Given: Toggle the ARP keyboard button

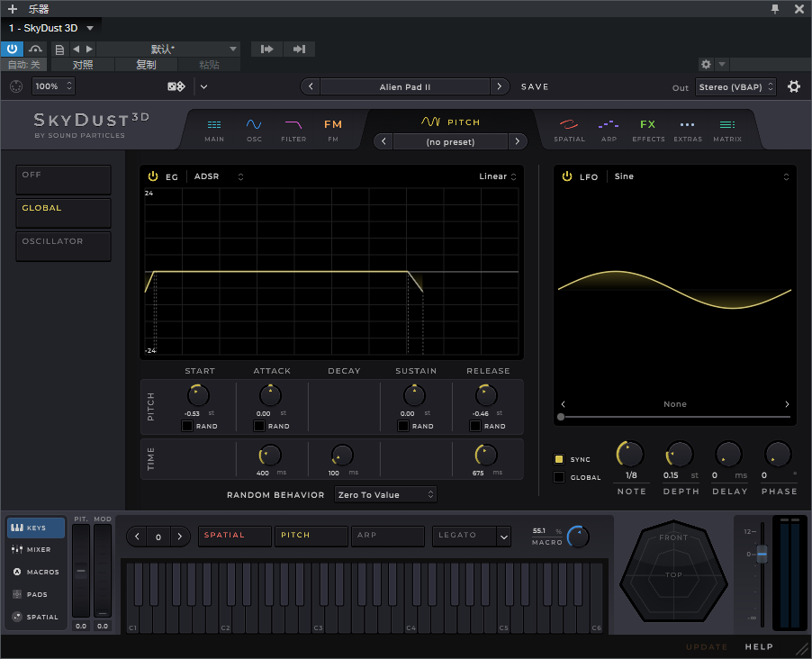Looking at the screenshot, I should 388,536.
